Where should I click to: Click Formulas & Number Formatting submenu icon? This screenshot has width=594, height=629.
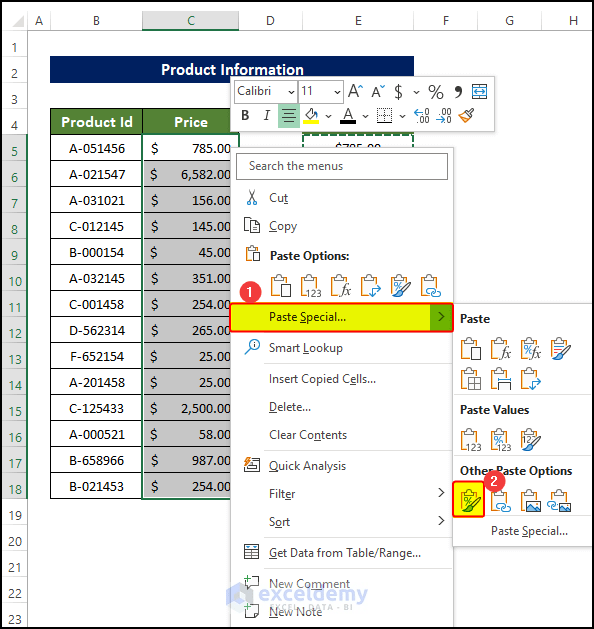tap(531, 349)
